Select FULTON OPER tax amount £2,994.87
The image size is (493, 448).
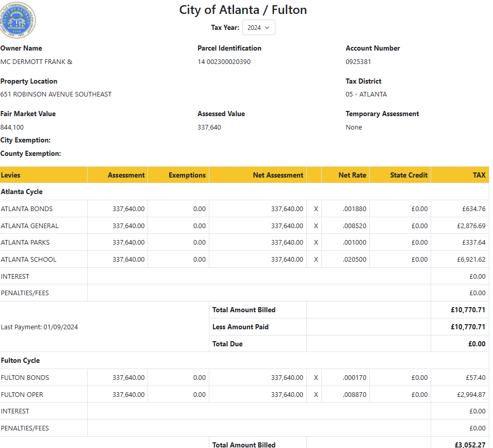[471, 395]
